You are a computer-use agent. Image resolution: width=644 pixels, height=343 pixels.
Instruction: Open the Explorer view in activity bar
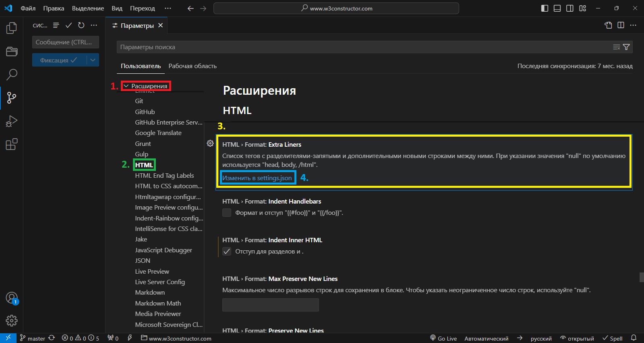click(12, 28)
